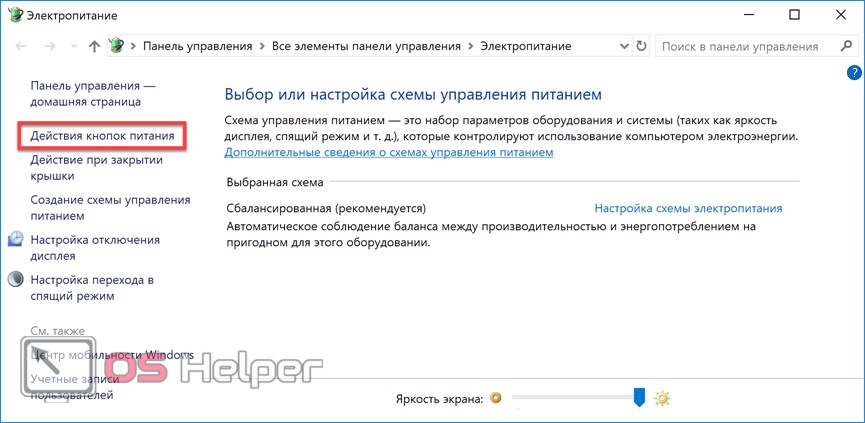Open 'Настройка отключения дисплея' link

95,248
